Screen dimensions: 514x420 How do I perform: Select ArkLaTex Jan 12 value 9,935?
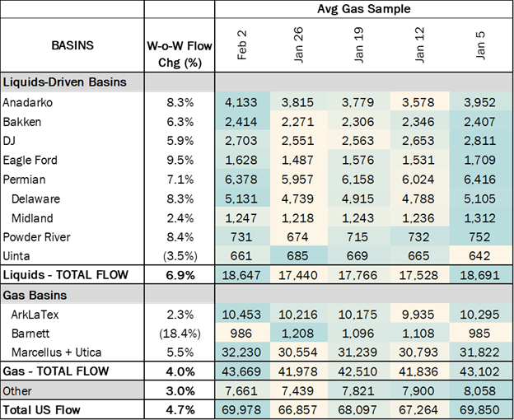point(418,315)
